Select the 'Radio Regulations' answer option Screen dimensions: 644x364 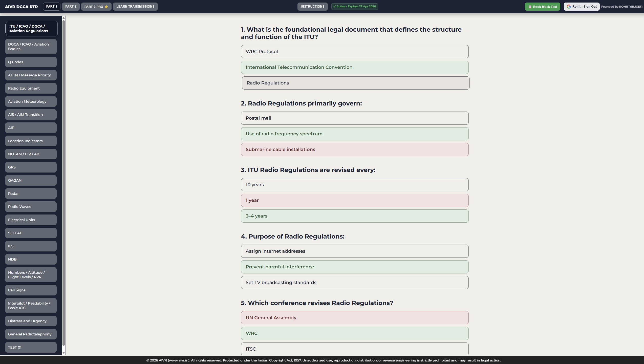click(355, 83)
